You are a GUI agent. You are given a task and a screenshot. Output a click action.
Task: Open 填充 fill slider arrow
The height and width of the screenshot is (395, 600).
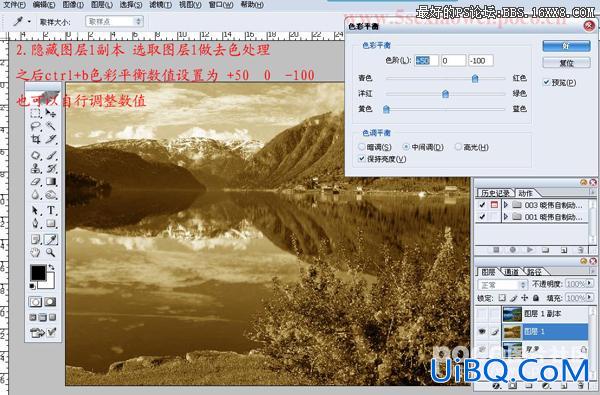tap(590, 297)
